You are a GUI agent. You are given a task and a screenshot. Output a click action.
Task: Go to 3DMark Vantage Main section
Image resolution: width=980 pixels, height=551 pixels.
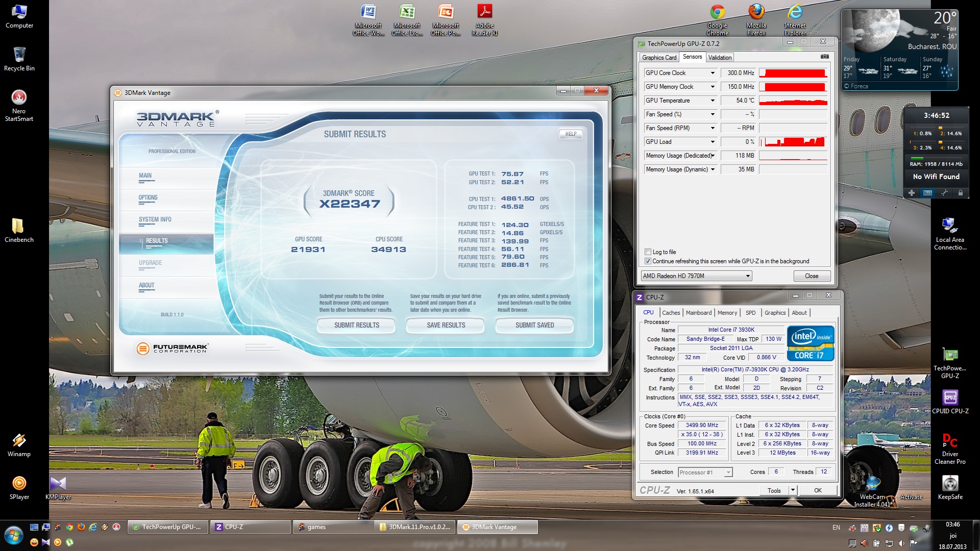(x=166, y=178)
